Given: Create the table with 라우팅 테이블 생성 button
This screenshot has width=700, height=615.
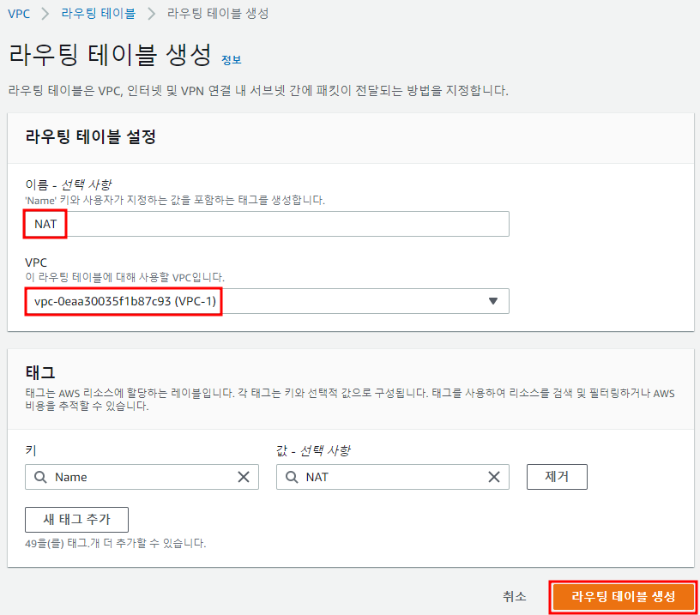Looking at the screenshot, I should pos(623,597).
